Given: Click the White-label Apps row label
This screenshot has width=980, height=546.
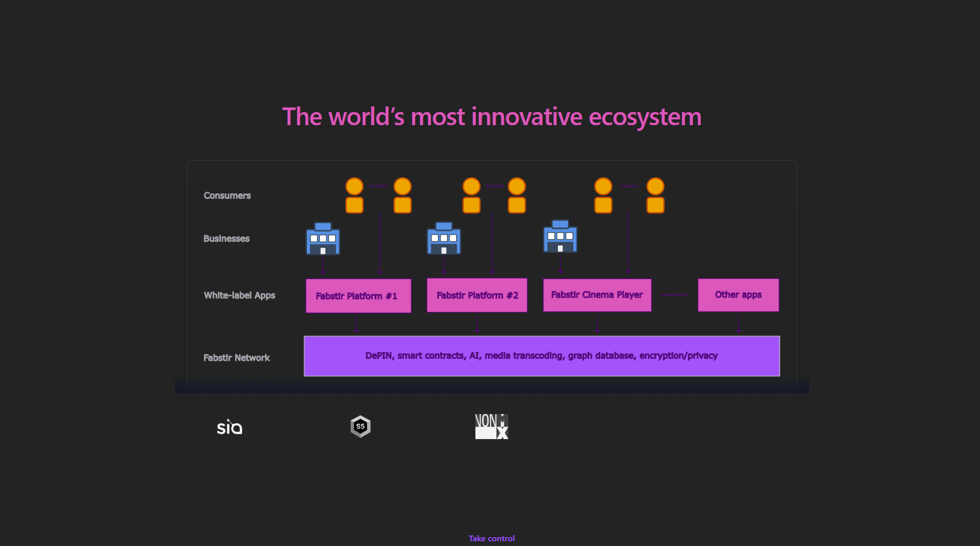Looking at the screenshot, I should tap(239, 295).
